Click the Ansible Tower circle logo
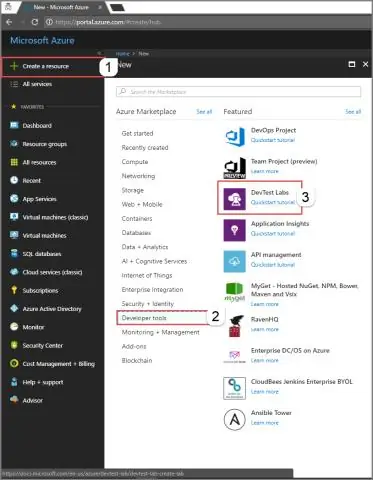 coord(235,419)
